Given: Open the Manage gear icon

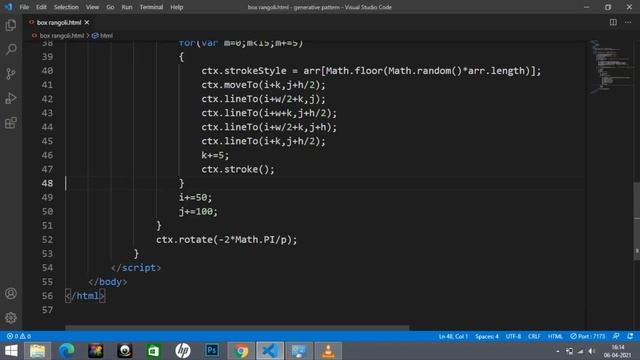Looking at the screenshot, I should (x=11, y=318).
